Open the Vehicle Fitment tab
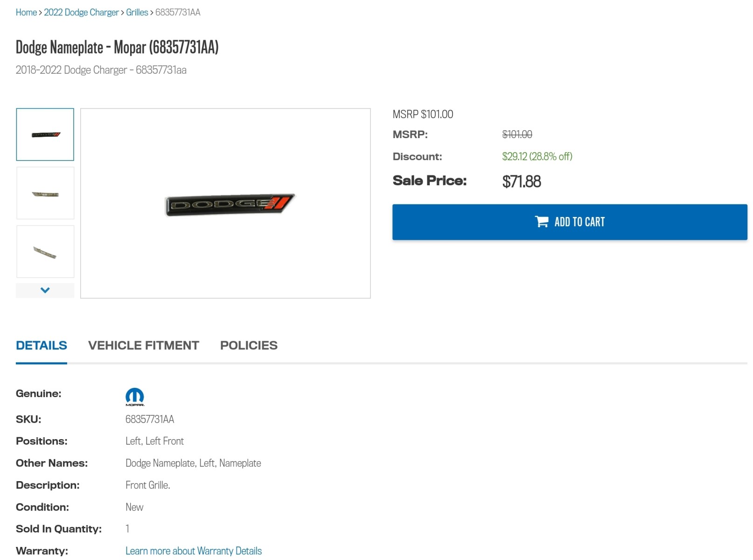This screenshot has width=753, height=560. pyautogui.click(x=143, y=345)
